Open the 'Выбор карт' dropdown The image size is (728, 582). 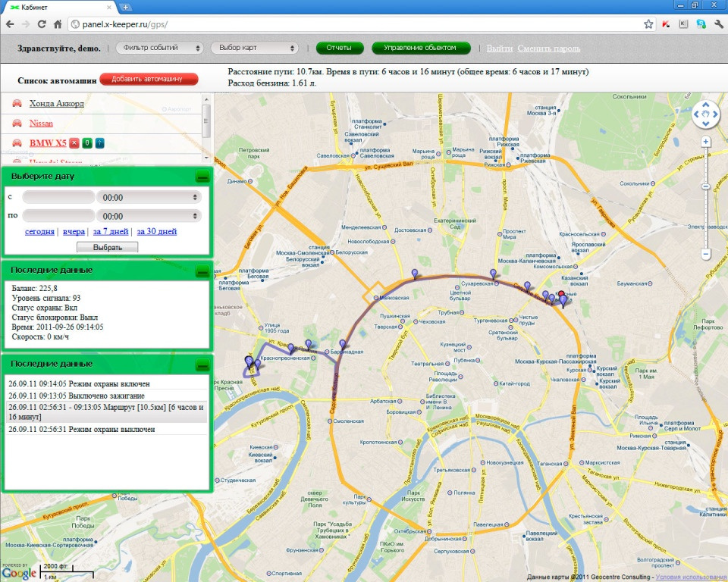point(254,48)
